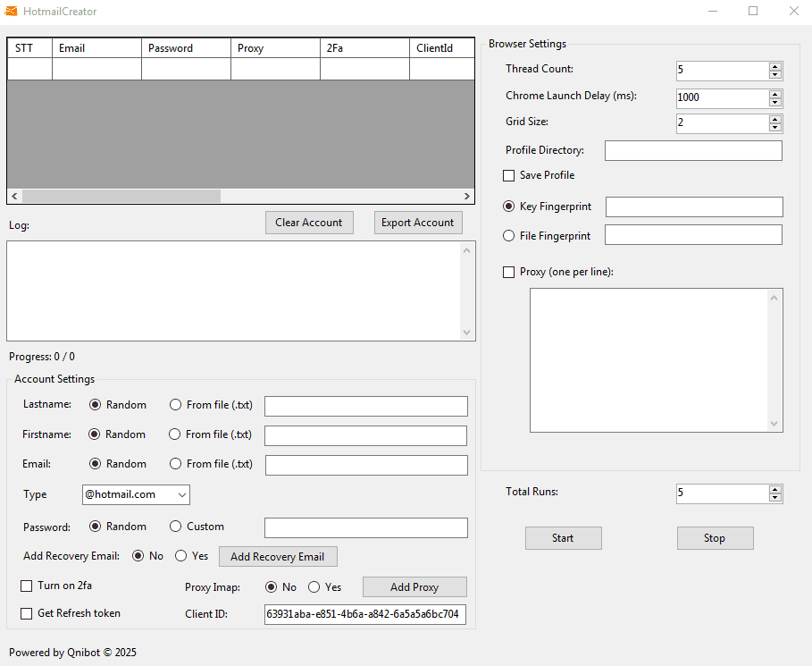Select Custom password option
The height and width of the screenshot is (666, 812).
point(175,527)
